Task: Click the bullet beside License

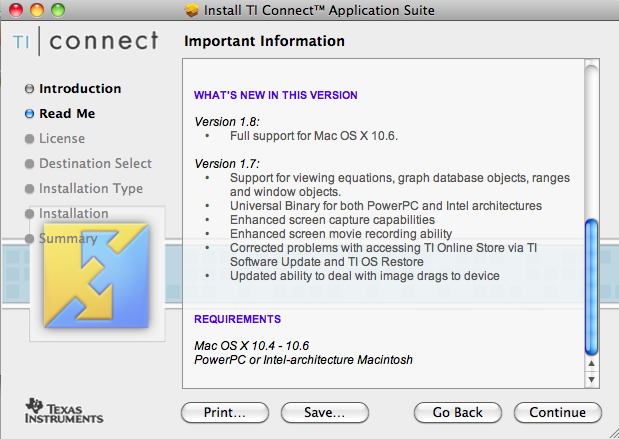Action: 30,139
